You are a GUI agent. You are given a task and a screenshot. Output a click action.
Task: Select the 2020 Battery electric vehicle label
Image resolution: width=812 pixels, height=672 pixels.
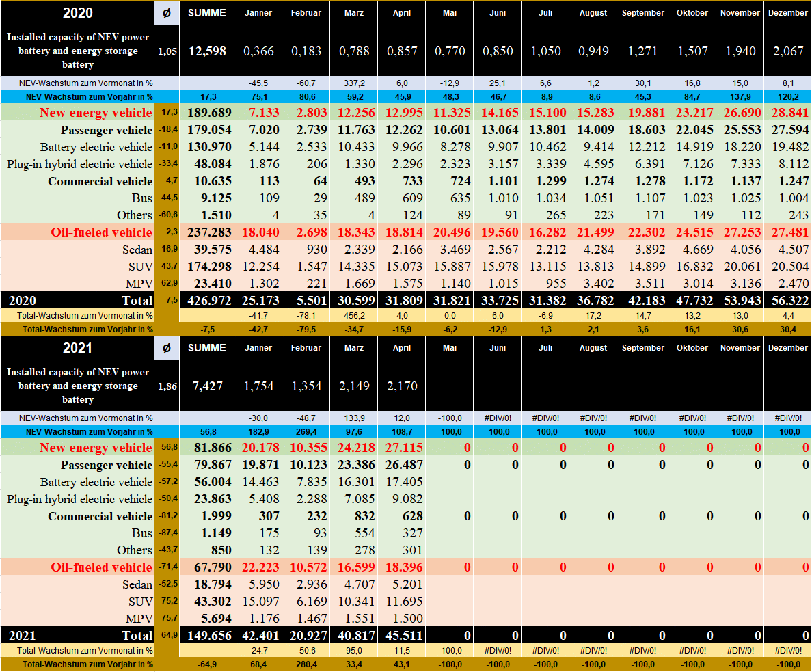tap(96, 147)
